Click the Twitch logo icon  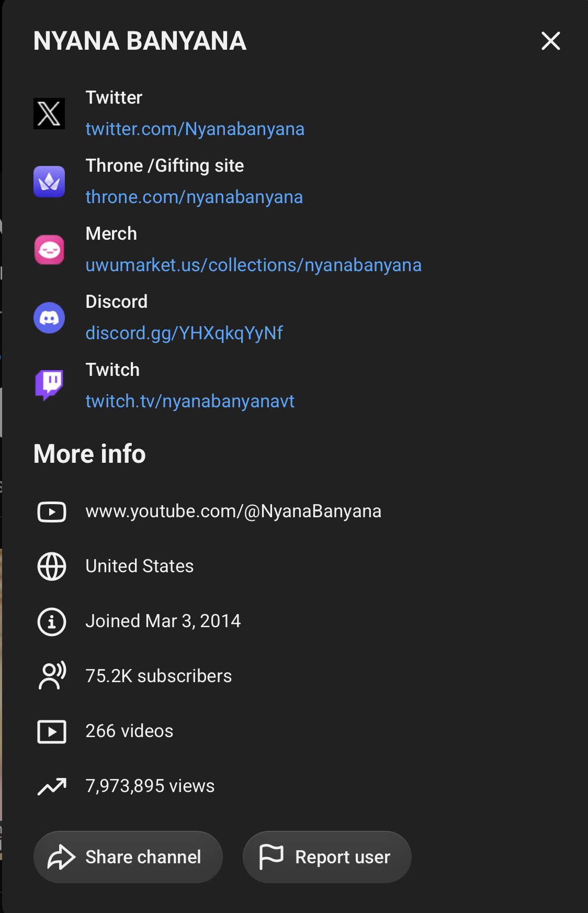click(x=49, y=386)
